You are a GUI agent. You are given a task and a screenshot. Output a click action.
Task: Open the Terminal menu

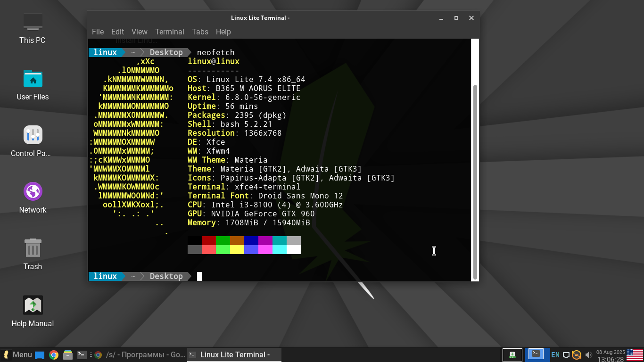(170, 32)
